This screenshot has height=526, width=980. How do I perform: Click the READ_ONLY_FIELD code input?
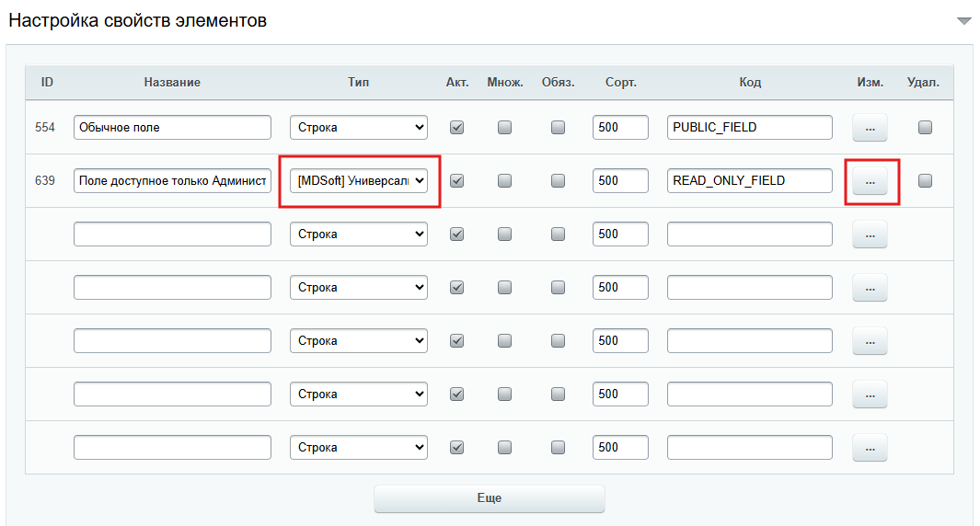tap(749, 181)
